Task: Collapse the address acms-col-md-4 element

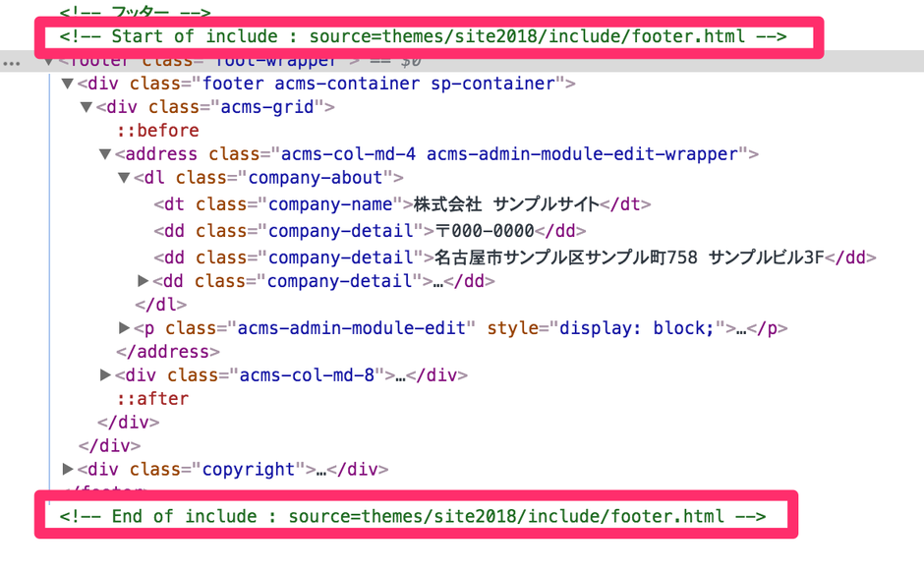Action: [103, 153]
